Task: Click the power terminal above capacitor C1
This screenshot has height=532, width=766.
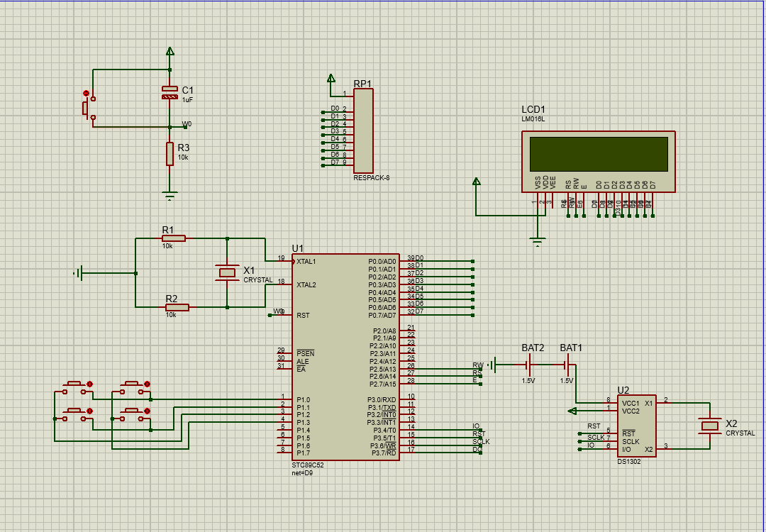Action: 170,51
